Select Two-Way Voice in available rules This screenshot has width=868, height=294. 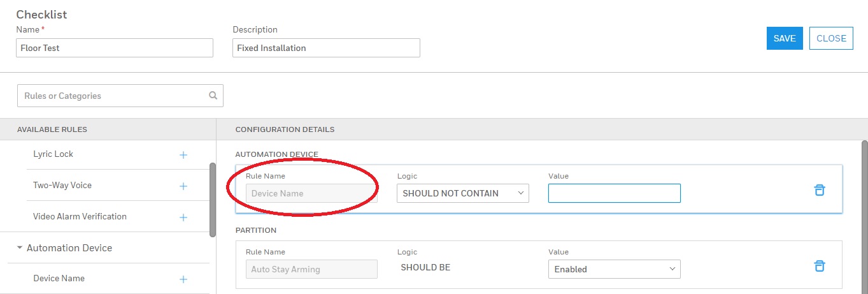pyautogui.click(x=62, y=186)
